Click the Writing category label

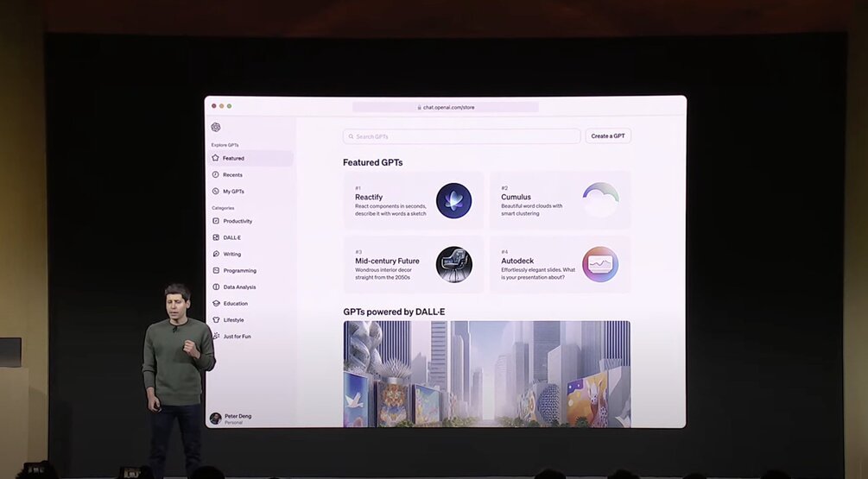pyautogui.click(x=232, y=255)
